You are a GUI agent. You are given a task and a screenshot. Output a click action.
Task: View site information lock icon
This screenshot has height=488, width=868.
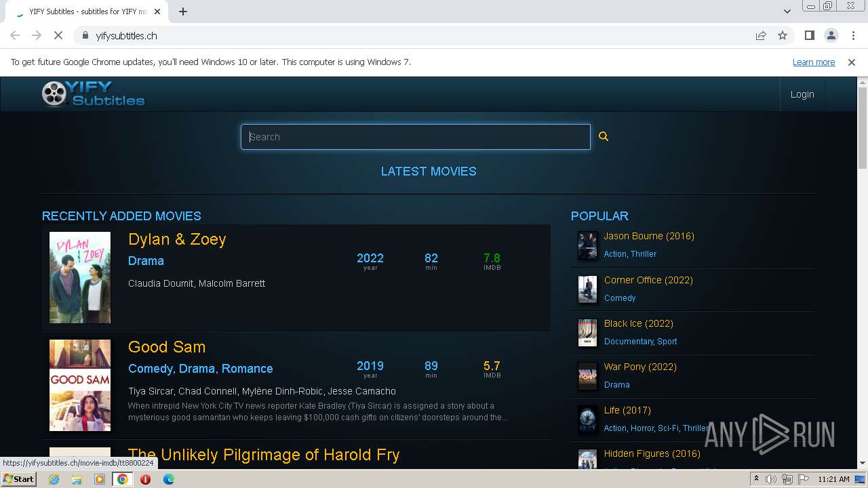[85, 35]
